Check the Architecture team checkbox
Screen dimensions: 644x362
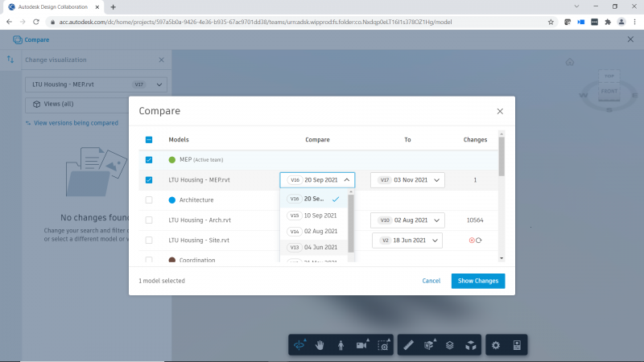click(149, 200)
